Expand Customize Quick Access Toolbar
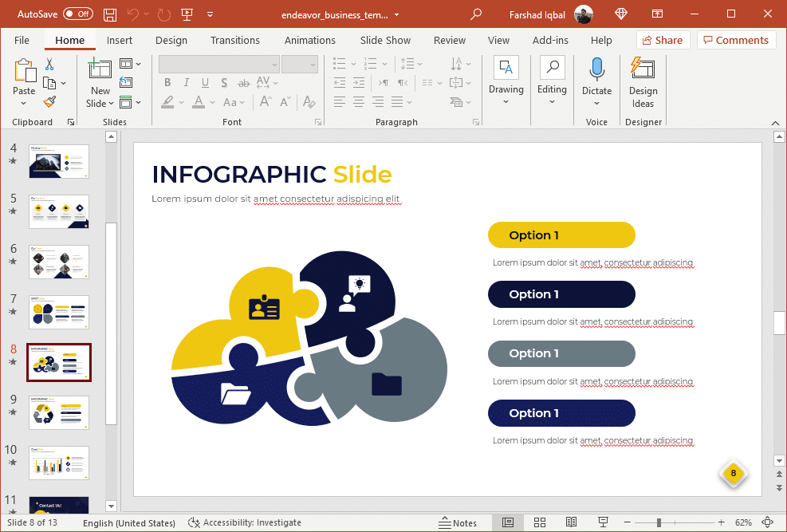This screenshot has height=532, width=787. pos(211,14)
